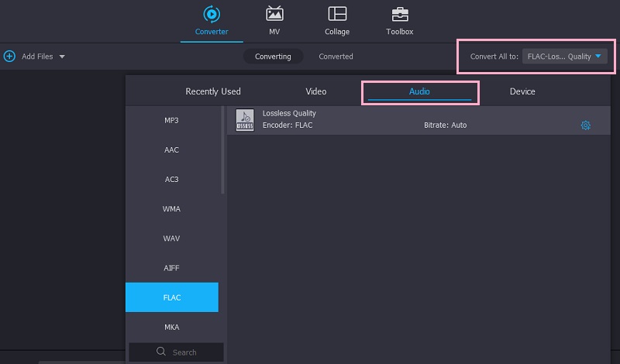Open the Toolbox module icon
The width and height of the screenshot is (620, 364).
(400, 14)
